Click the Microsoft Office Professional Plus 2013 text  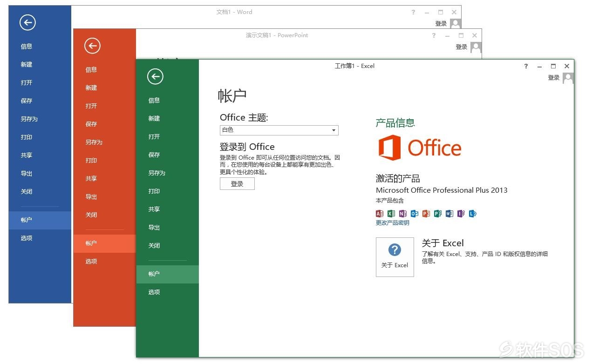point(442,190)
